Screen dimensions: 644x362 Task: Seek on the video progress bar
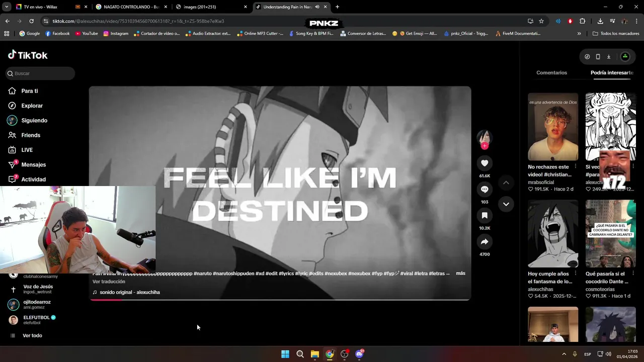coord(280,300)
